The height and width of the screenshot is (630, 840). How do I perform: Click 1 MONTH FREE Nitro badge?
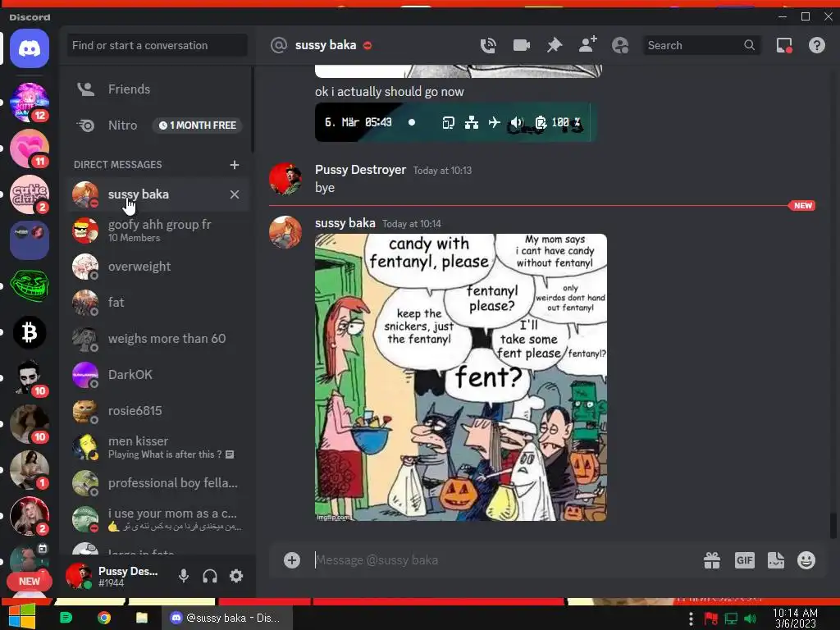tap(198, 126)
